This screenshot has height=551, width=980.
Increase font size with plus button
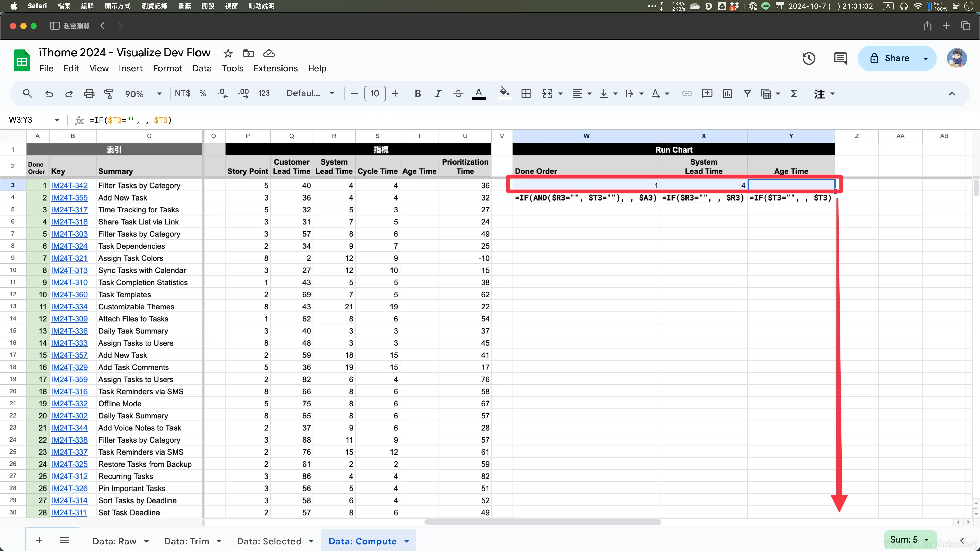pyautogui.click(x=395, y=94)
